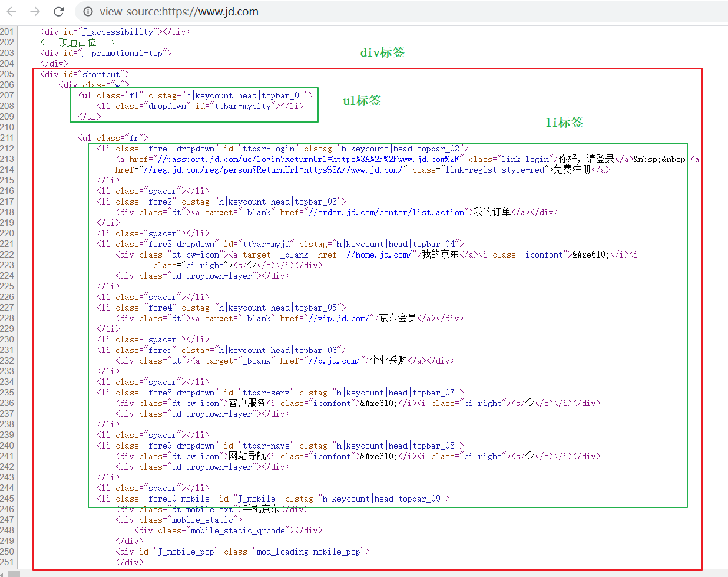Click the id value "ttbar-login"
Screen dimensions: 728x577
269,149
